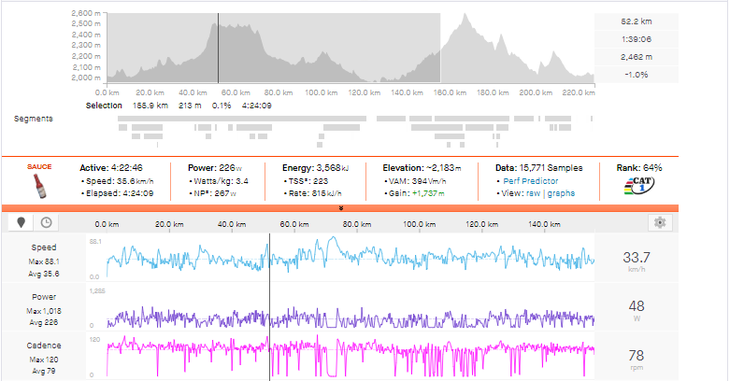Click Data: 15,771 Samples text
Screen dimensions: 730x381
point(539,168)
